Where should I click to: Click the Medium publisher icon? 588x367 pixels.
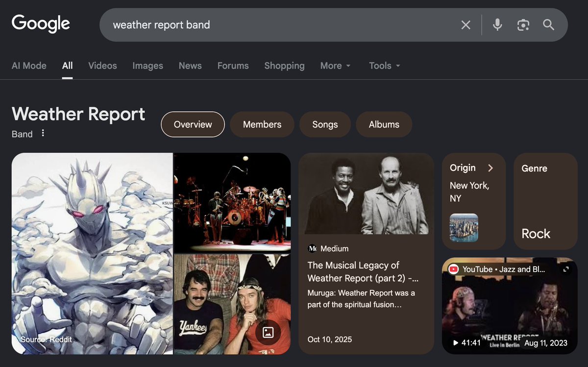(x=312, y=249)
